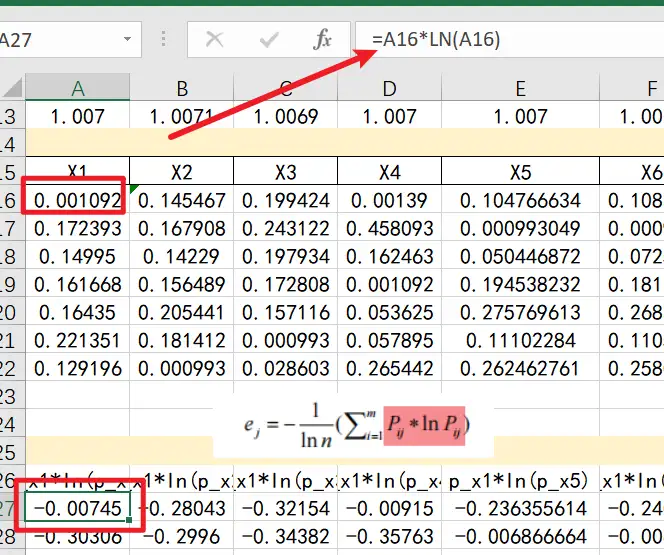Select cell C27 with -0.32154
Viewport: 664px width, 555px height.
[x=286, y=508]
